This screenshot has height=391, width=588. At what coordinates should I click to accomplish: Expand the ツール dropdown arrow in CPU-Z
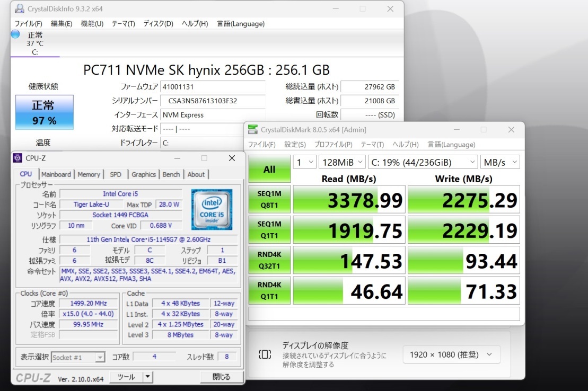pyautogui.click(x=148, y=377)
